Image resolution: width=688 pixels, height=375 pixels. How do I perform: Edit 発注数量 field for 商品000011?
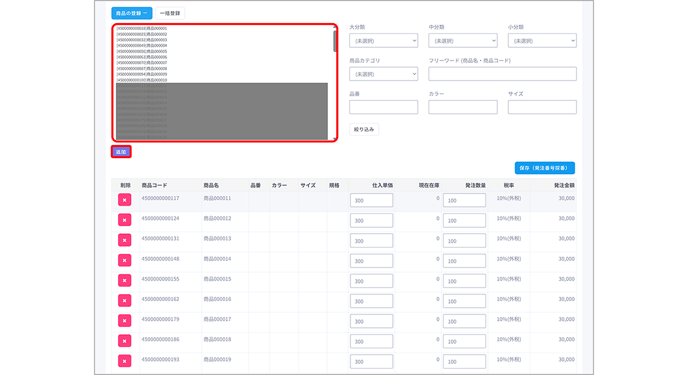(x=464, y=200)
